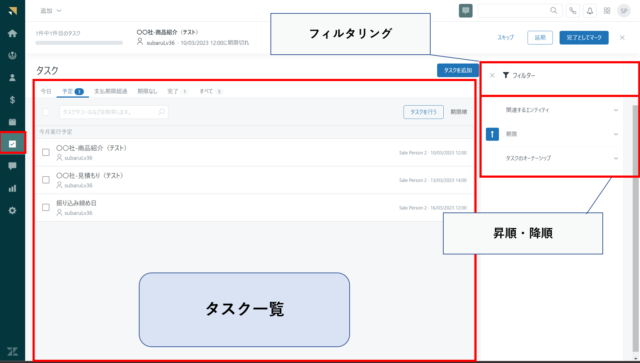
Task: Click the magnifier icon in top search box
Action: click(x=553, y=11)
